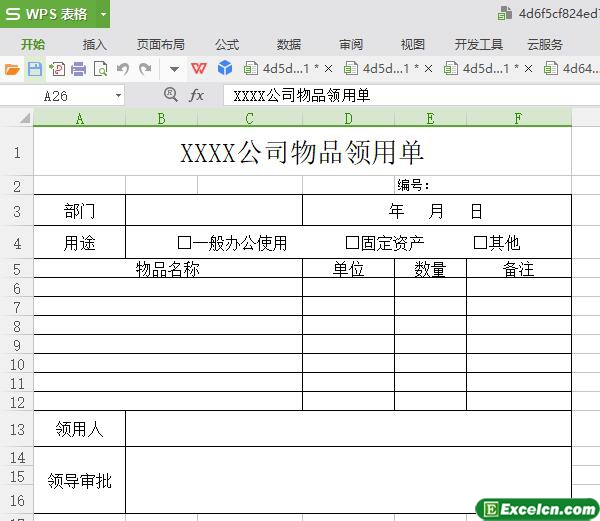Click the Print Preview icon
Screen dimensions: 600x521
[101, 69]
